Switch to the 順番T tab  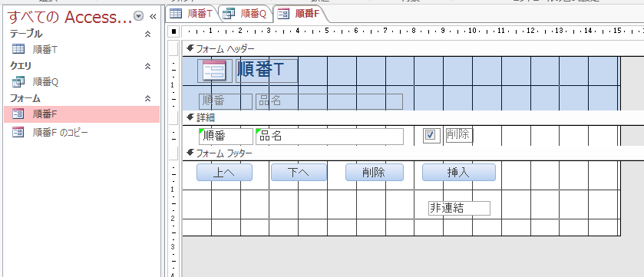[191, 14]
